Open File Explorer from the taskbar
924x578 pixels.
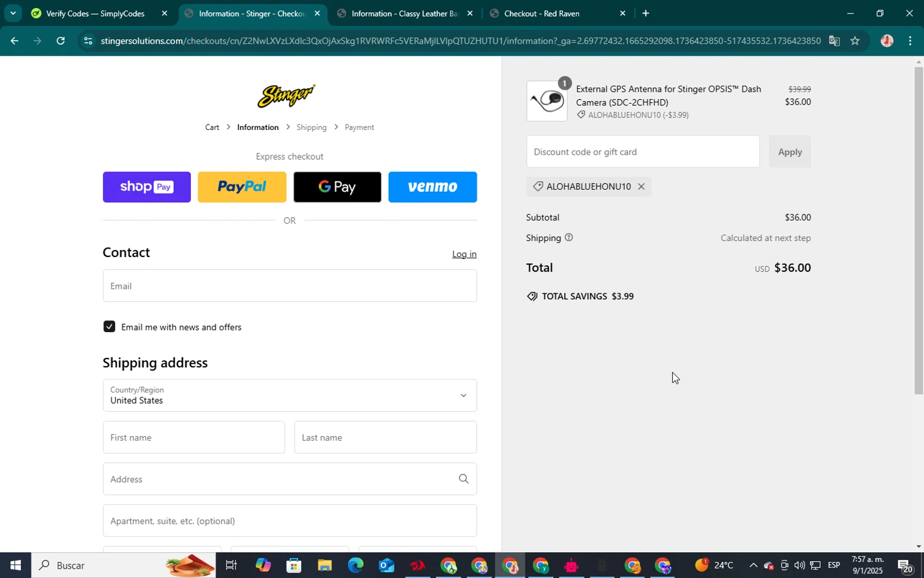coord(325,565)
